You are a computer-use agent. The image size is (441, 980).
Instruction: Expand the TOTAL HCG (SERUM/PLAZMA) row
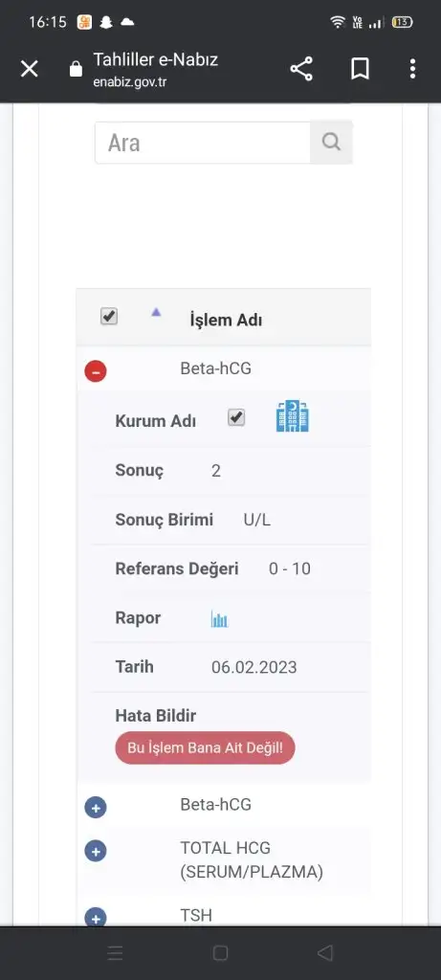click(x=96, y=851)
